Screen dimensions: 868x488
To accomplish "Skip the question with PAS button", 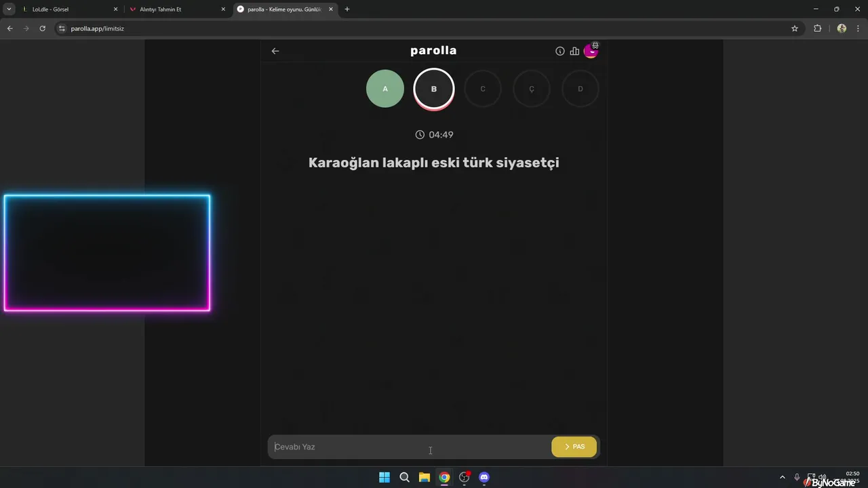I will [574, 447].
